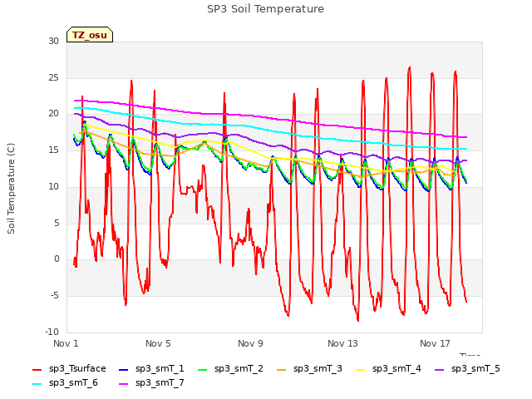Click the sp3_smT_4 legend label
Viewport: 532px width, 399px height.
click(x=397, y=368)
